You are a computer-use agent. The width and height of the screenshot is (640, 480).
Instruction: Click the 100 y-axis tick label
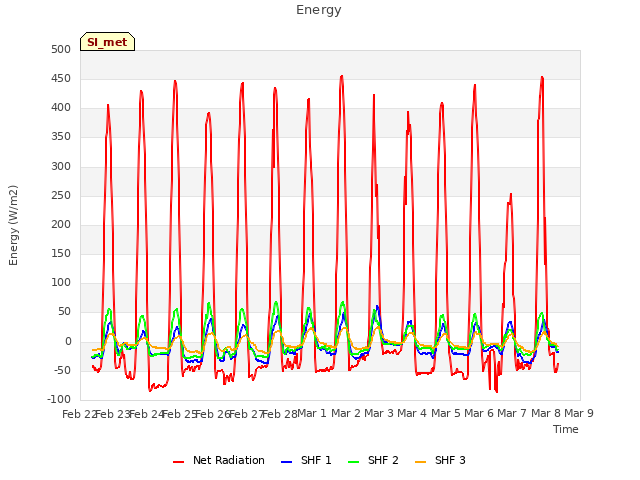(x=61, y=282)
